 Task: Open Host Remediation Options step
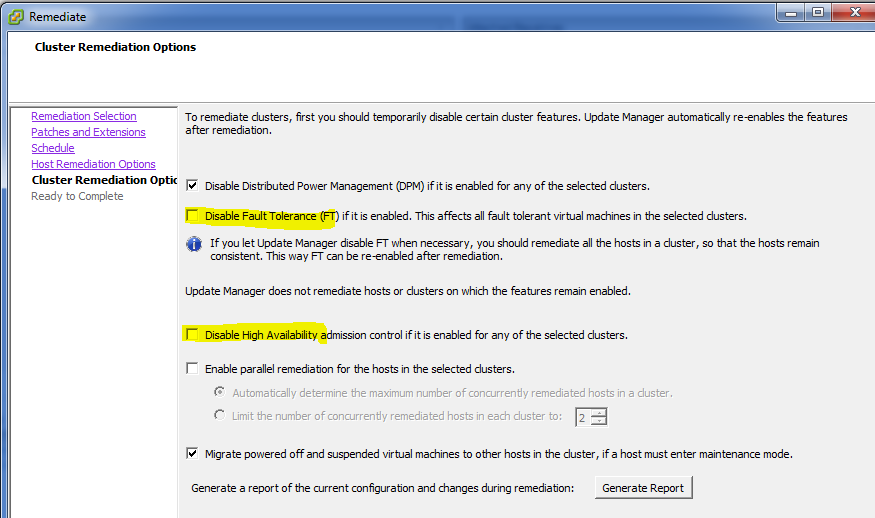(x=93, y=164)
